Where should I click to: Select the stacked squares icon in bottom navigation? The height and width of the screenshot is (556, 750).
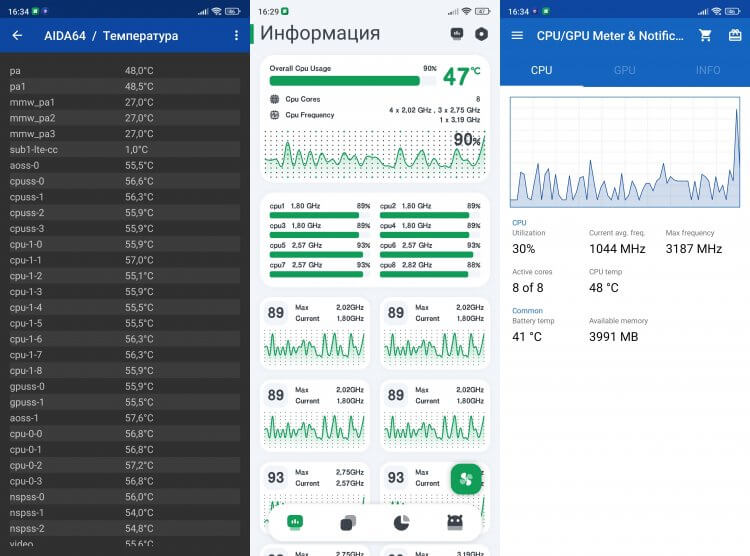pyautogui.click(x=348, y=523)
